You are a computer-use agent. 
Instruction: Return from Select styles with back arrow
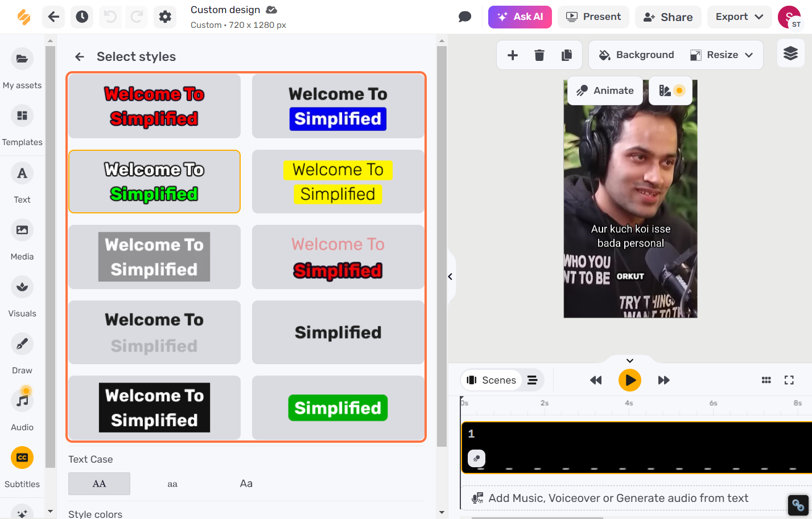[x=80, y=57]
